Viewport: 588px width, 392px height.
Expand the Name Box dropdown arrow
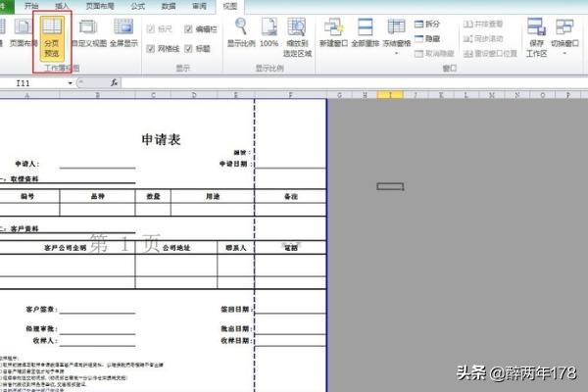71,83
